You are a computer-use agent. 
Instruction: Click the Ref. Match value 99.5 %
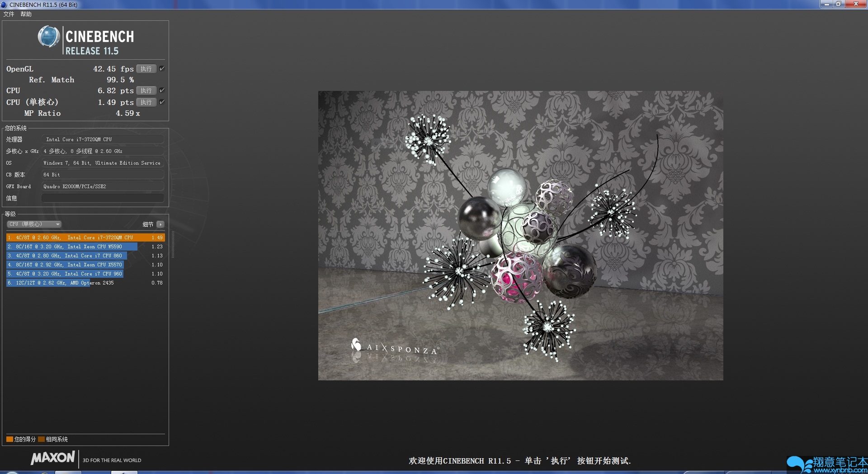tap(120, 80)
